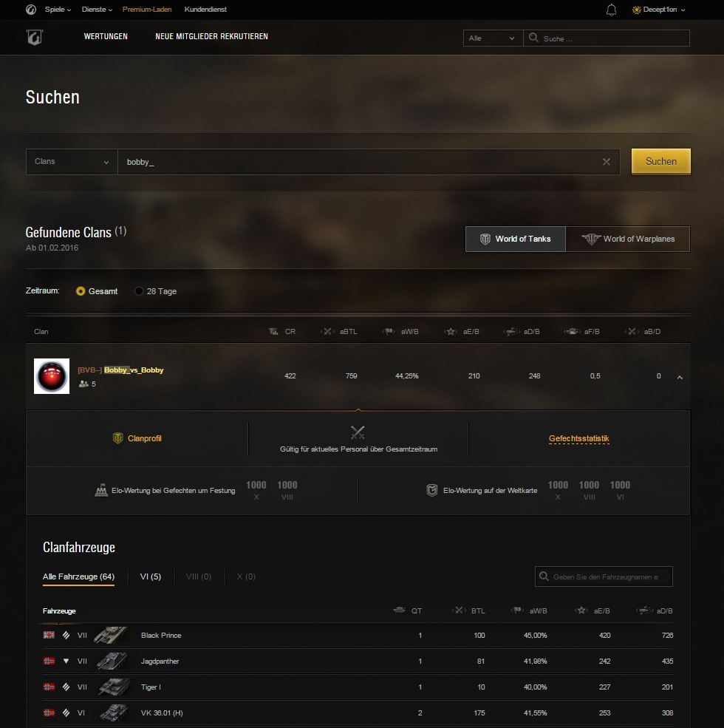
Task: Click the crossed swords battles icon
Action: click(x=358, y=432)
